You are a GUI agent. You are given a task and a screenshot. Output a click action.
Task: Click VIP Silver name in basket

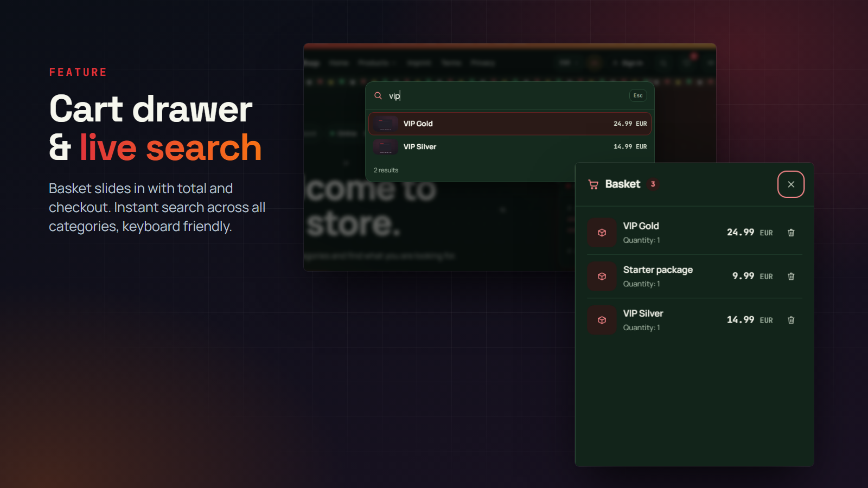coord(643,313)
